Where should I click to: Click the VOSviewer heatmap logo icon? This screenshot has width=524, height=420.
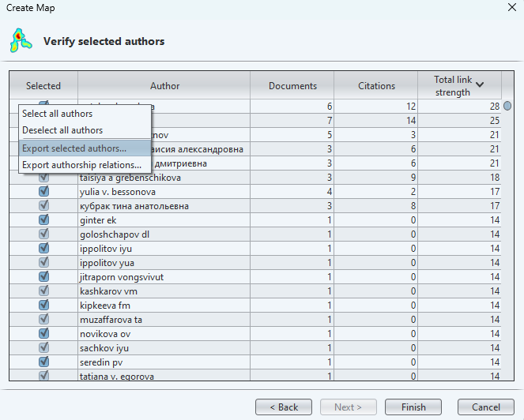(x=21, y=40)
